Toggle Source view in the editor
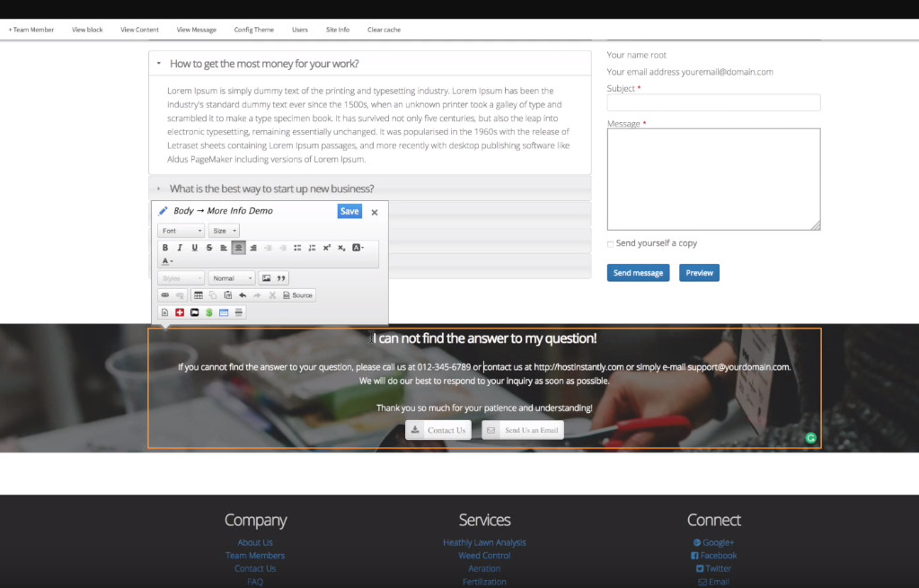The height and width of the screenshot is (588, 919). point(297,295)
